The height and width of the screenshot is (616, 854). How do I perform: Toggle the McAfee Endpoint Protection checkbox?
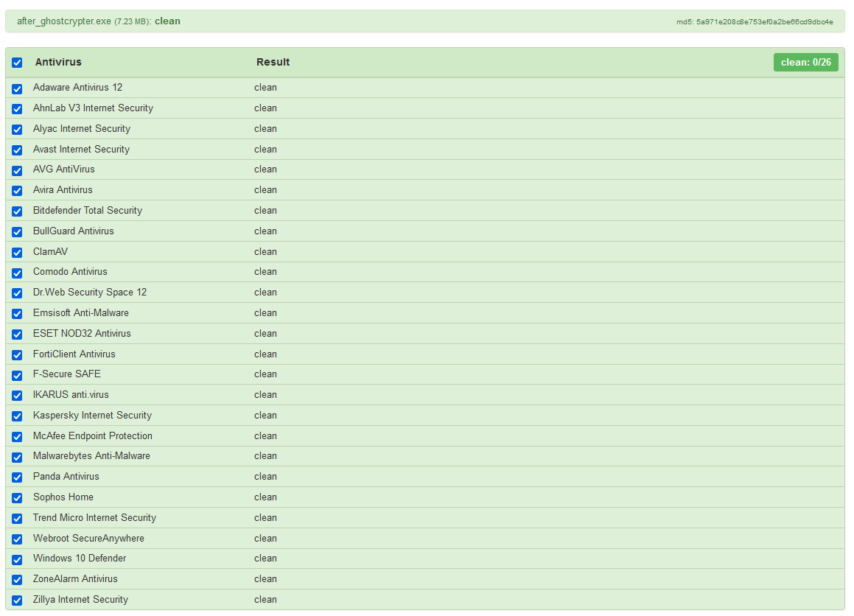pyautogui.click(x=17, y=437)
